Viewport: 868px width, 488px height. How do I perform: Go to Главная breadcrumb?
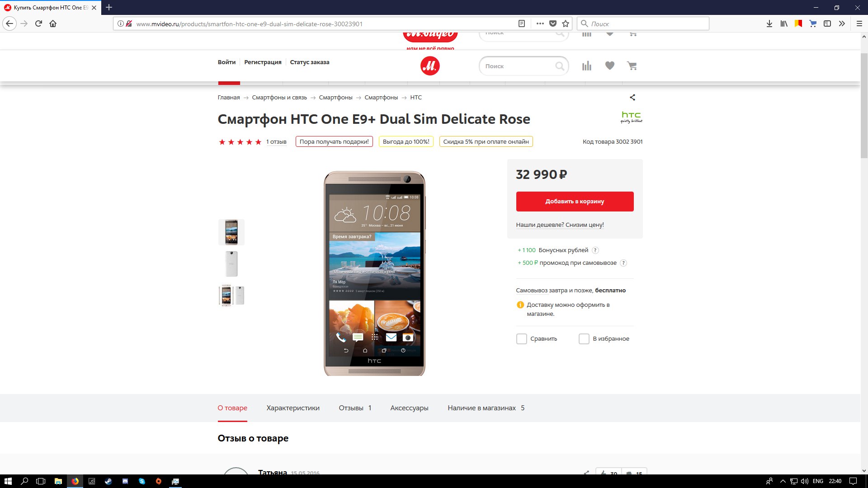coord(229,98)
